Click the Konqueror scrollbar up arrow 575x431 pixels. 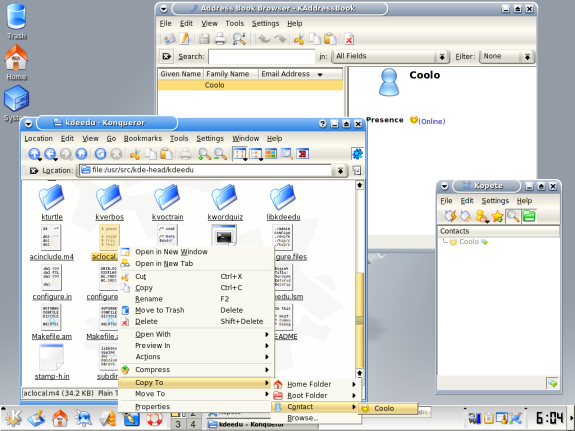pyautogui.click(x=360, y=185)
